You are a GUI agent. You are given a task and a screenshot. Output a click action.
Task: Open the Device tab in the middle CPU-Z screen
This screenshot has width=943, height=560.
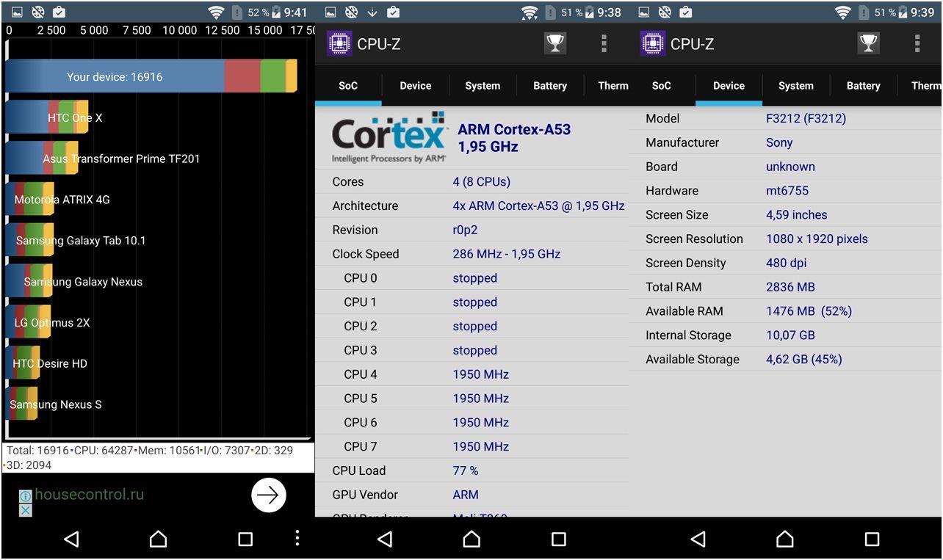(x=415, y=86)
